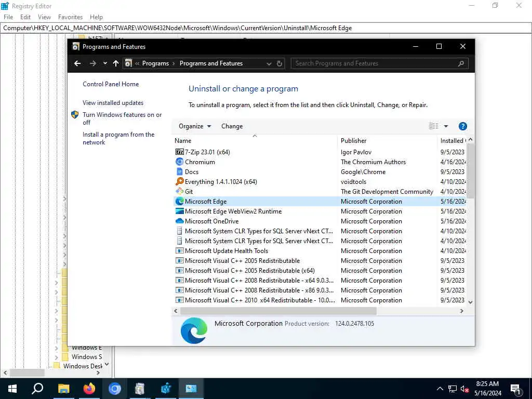Open taskbar Search magnifier
Screen dimensions: 532x399
click(37, 389)
